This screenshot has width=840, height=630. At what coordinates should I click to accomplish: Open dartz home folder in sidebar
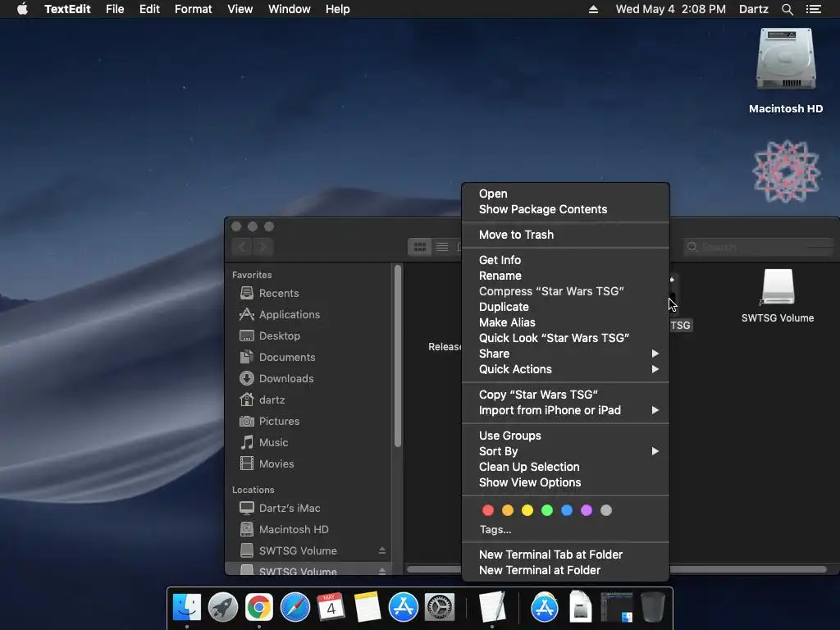pos(272,400)
